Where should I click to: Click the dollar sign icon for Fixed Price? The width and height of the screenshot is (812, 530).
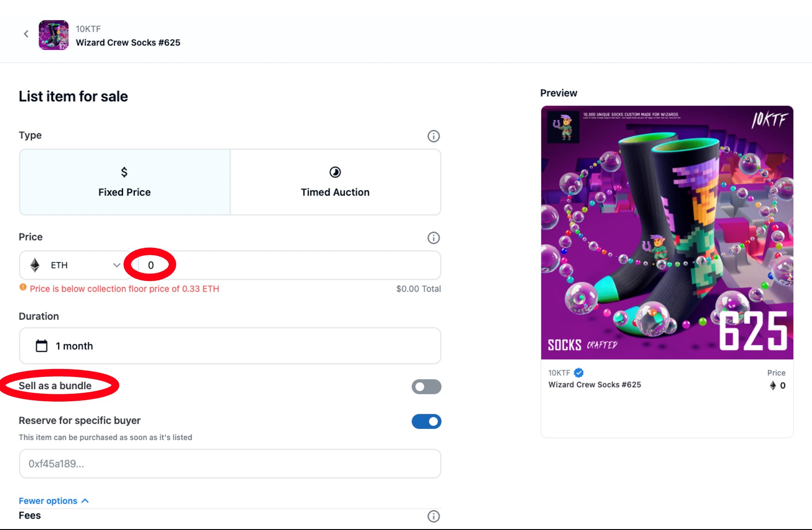point(124,172)
